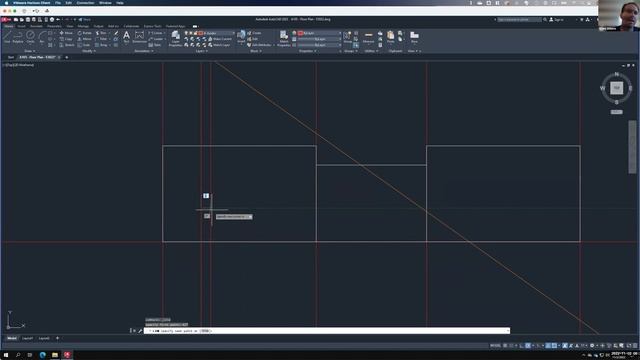Open the Home ribbon tab
The height and width of the screenshot is (360, 640).
[x=9, y=26]
